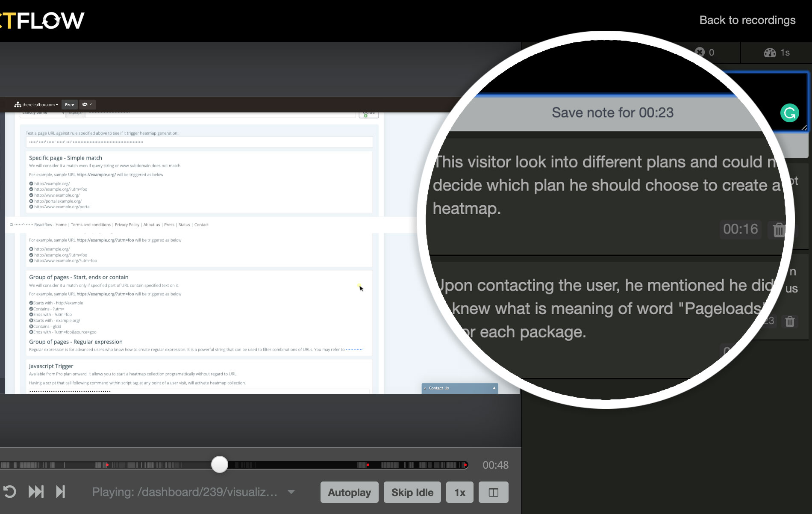The width and height of the screenshot is (812, 514).
Task: Open the errors tab showing 0
Action: [704, 52]
